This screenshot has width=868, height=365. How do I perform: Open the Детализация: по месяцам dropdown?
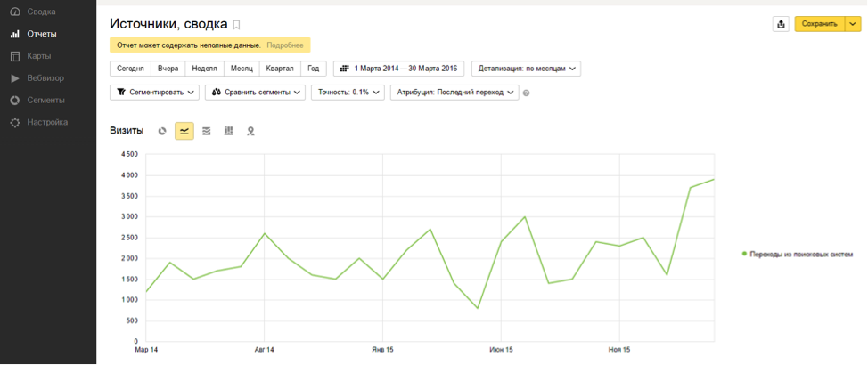(526, 69)
